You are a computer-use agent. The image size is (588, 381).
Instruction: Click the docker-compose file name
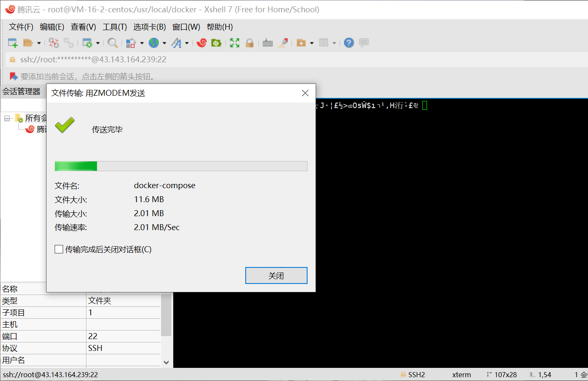pos(165,185)
